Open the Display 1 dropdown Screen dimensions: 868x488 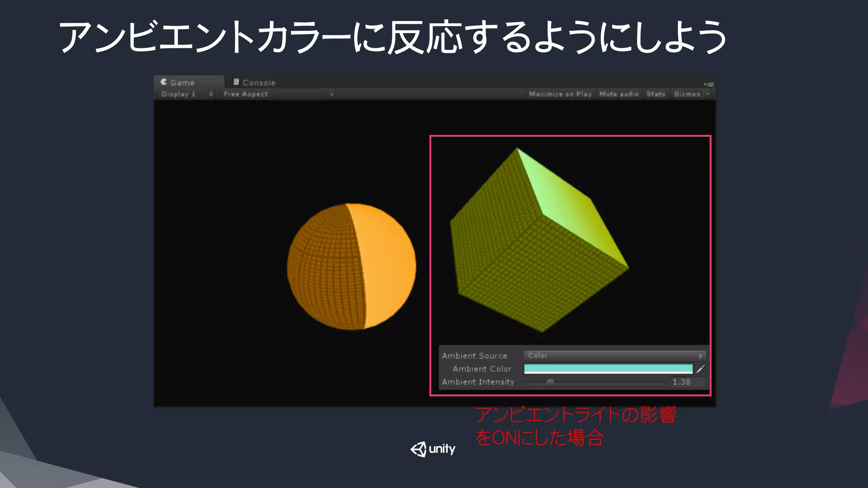(x=186, y=94)
